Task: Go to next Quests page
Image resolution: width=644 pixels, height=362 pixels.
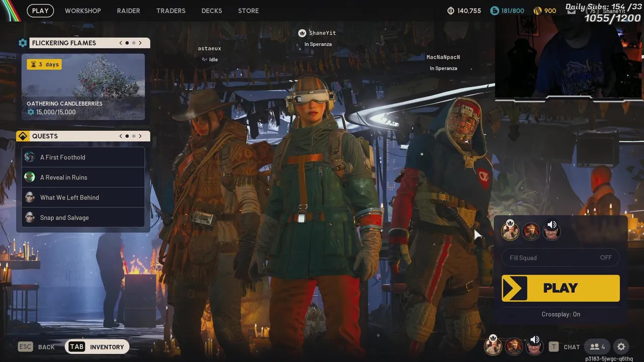Action: (140, 136)
